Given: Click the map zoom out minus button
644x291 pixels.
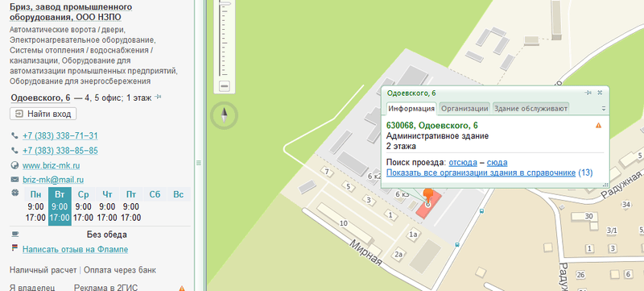Looking at the screenshot, I should [x=225, y=86].
